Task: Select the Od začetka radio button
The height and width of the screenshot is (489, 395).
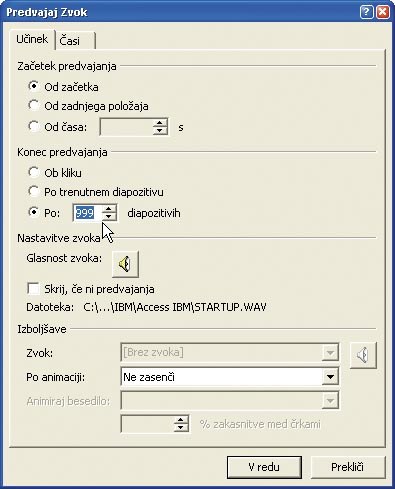Action: 33,86
